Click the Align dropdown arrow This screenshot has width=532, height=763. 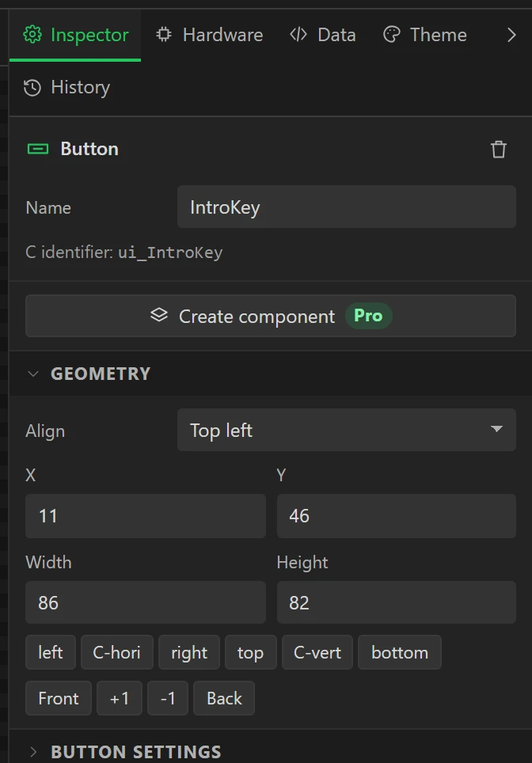click(x=496, y=429)
